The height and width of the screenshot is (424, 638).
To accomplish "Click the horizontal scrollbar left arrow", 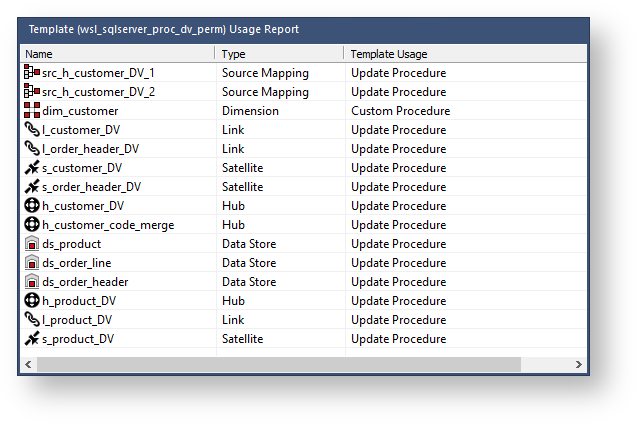I will coord(27,364).
